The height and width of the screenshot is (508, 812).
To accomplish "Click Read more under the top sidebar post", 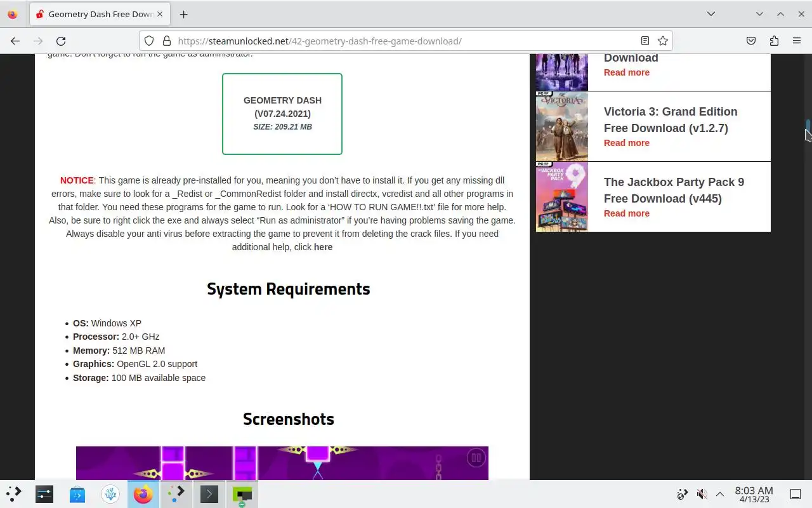I will pyautogui.click(x=627, y=72).
